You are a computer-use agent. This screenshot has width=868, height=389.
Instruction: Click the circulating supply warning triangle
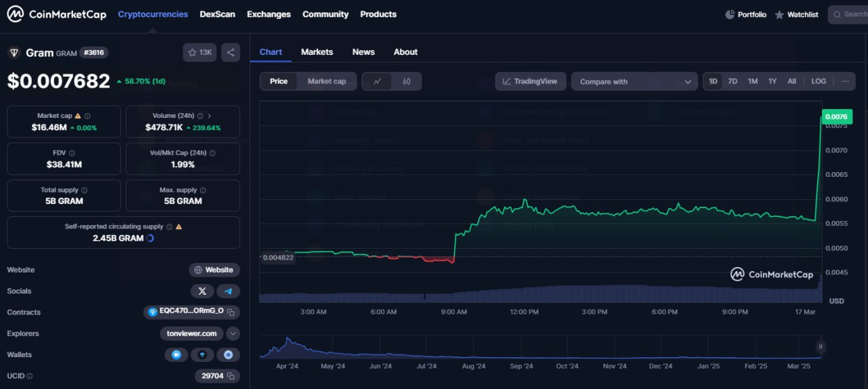click(x=178, y=227)
